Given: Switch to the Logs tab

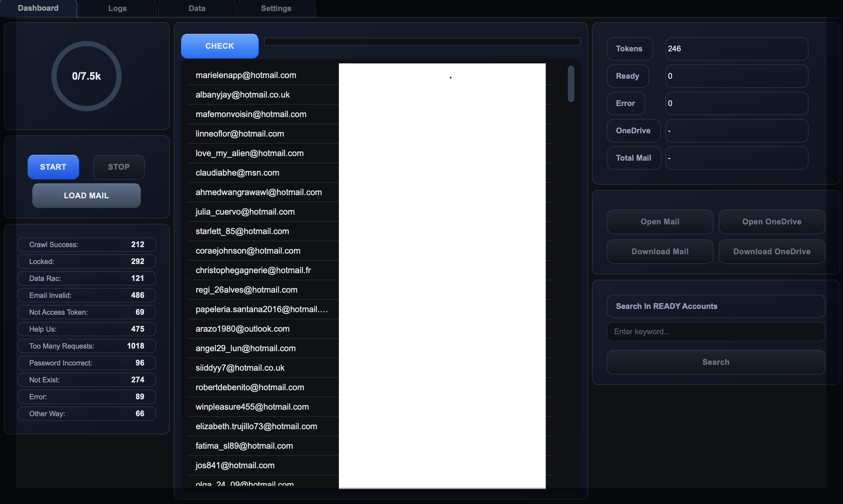Looking at the screenshot, I should 117,8.
